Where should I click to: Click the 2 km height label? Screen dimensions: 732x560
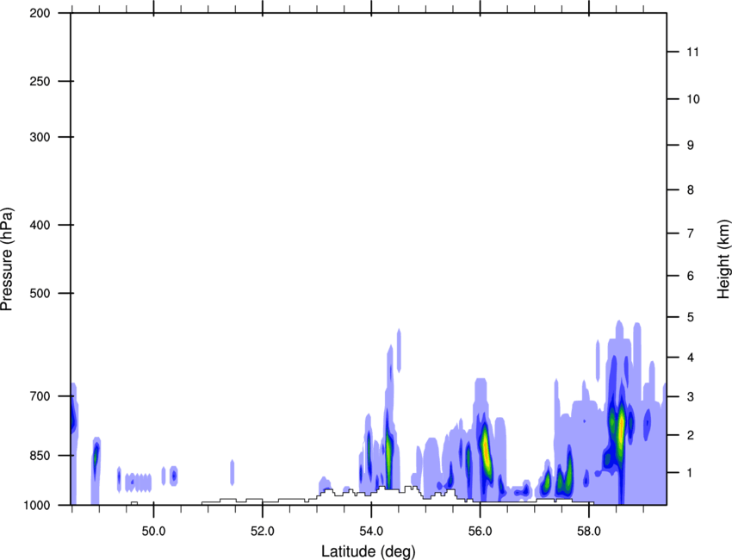coord(691,435)
